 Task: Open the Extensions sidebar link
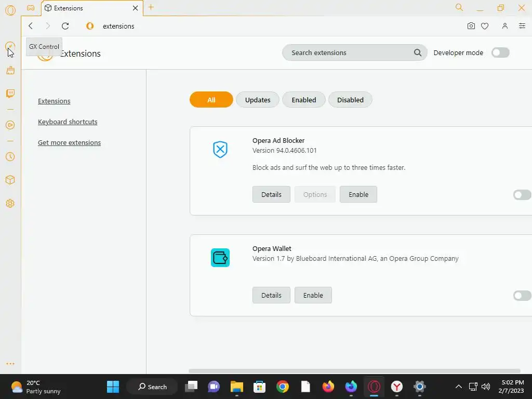(x=54, y=101)
